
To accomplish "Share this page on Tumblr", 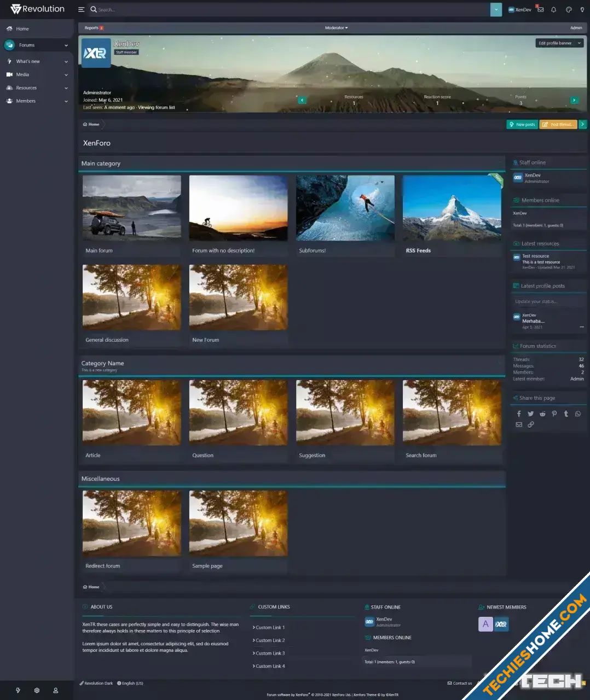I will tap(566, 414).
